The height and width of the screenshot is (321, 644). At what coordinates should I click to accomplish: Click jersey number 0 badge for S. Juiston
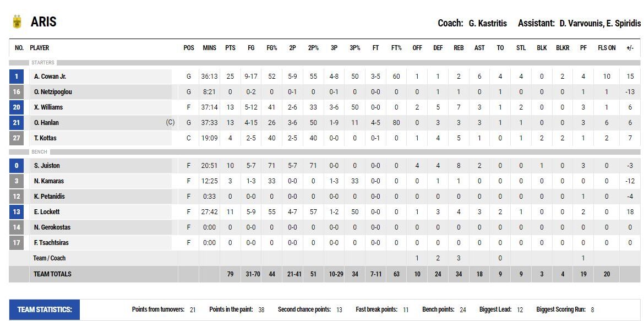(x=17, y=166)
